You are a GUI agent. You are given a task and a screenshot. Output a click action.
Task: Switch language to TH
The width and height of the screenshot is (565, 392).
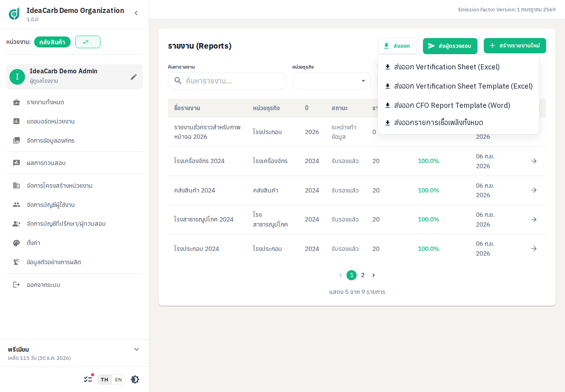(104, 379)
